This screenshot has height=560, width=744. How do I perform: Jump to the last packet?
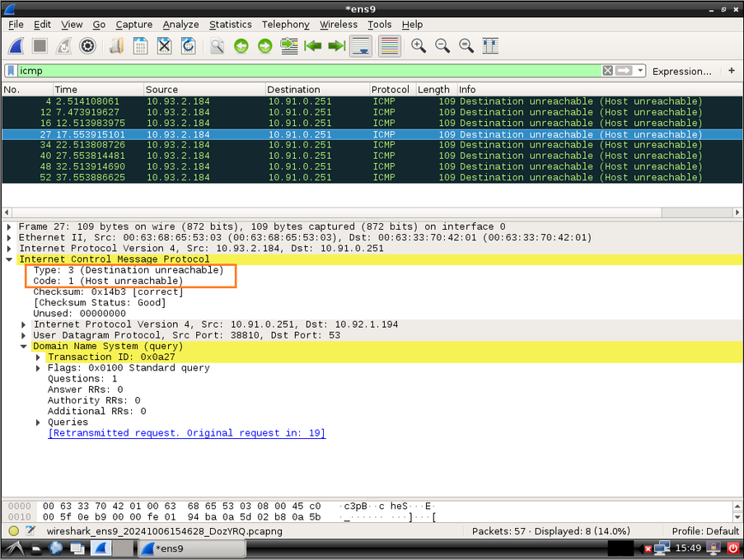337,46
